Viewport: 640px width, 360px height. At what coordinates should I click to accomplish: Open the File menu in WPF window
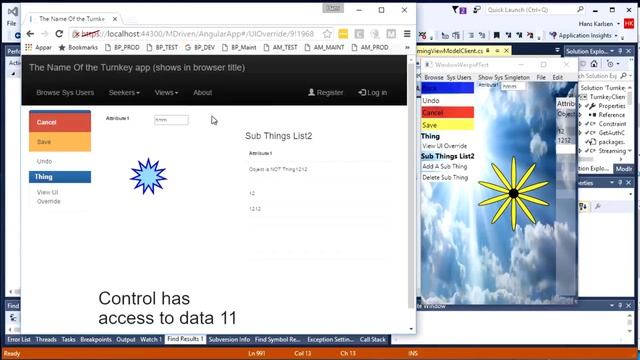541,77
